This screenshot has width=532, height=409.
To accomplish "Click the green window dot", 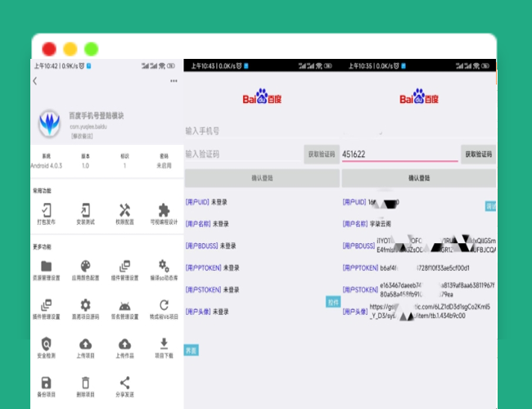I will point(92,49).
